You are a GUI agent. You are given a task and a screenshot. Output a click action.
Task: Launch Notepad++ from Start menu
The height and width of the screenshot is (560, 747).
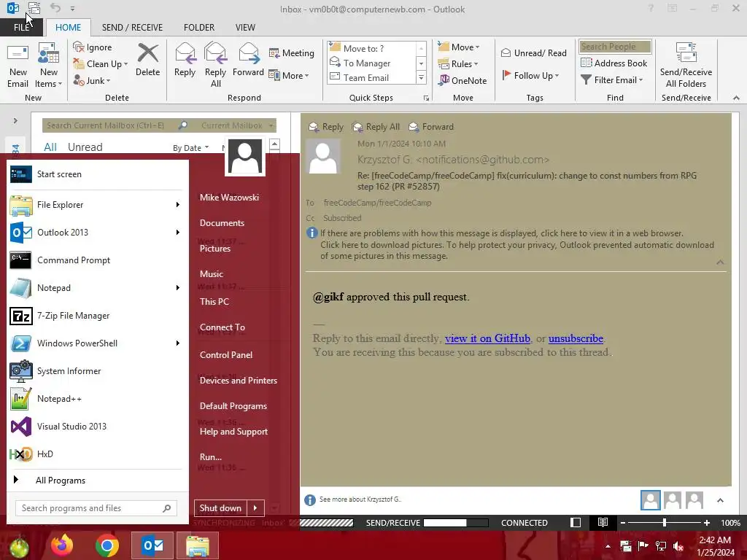tap(96, 399)
